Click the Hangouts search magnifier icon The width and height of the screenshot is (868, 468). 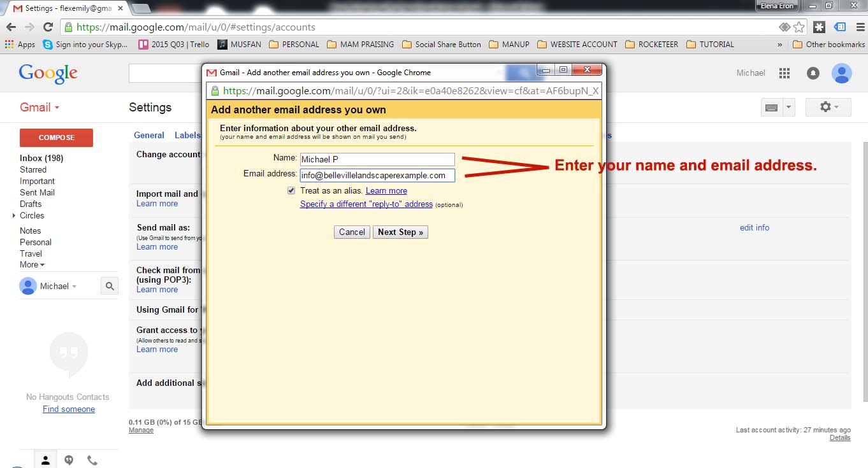pos(110,287)
